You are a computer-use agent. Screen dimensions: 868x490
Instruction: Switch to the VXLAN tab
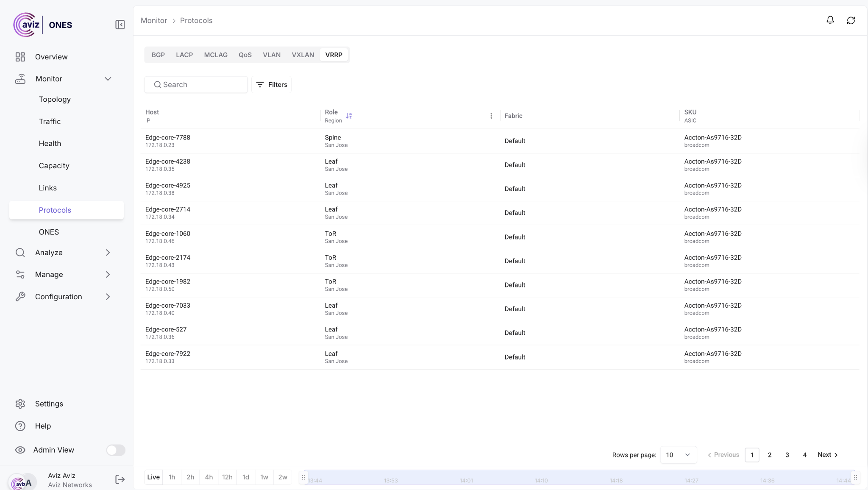[x=303, y=55]
